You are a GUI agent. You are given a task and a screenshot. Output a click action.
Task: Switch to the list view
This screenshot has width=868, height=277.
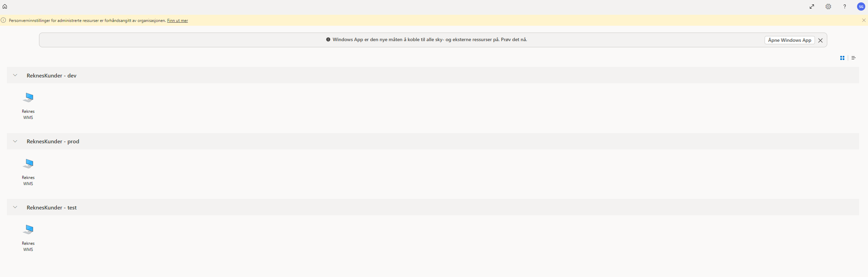point(854,58)
